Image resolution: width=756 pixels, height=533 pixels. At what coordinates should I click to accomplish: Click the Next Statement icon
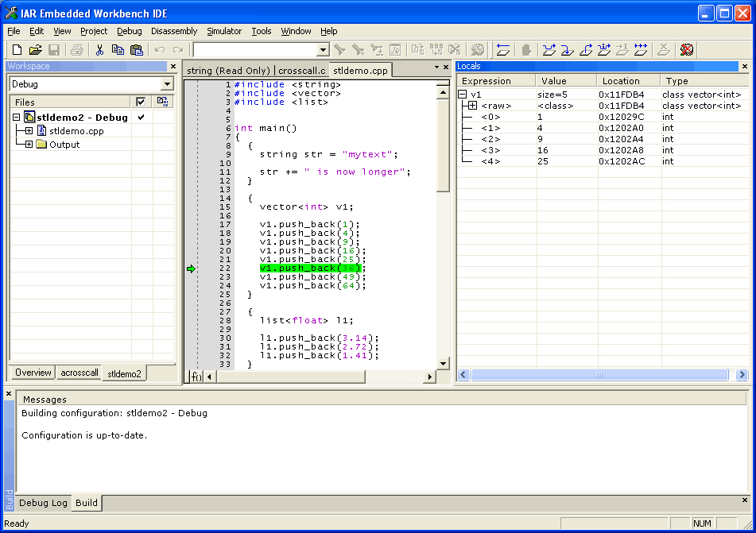coord(604,49)
